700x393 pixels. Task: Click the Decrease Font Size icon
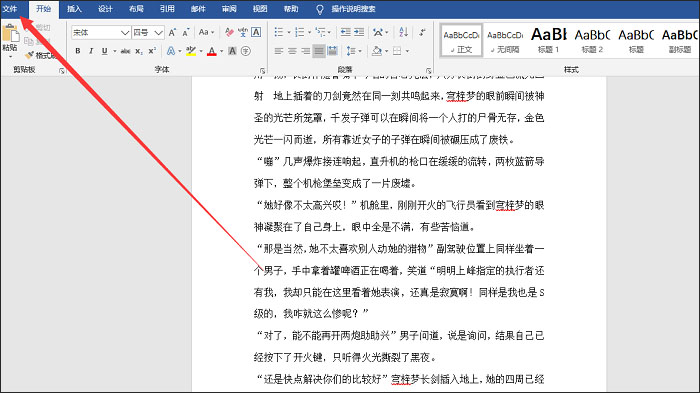pos(186,33)
